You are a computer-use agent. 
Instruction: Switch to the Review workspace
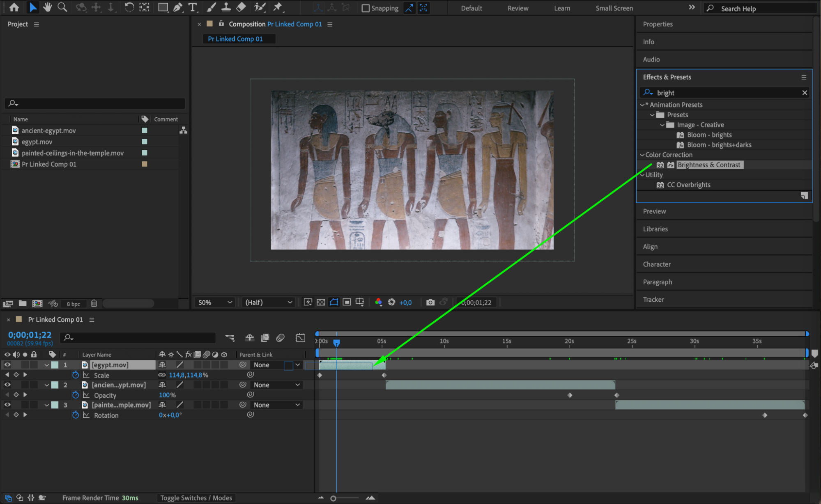point(517,8)
